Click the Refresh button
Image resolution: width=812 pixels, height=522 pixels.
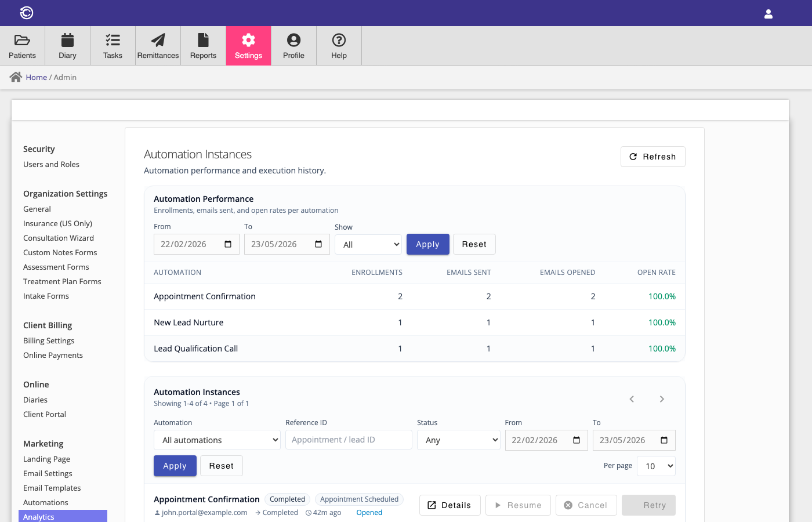[653, 157]
